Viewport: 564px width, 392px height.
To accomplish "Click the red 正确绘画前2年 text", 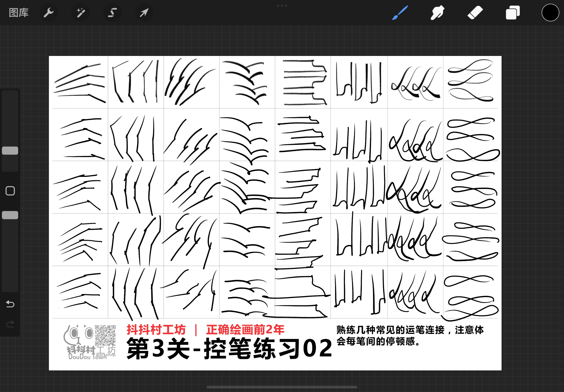I will click(x=245, y=330).
